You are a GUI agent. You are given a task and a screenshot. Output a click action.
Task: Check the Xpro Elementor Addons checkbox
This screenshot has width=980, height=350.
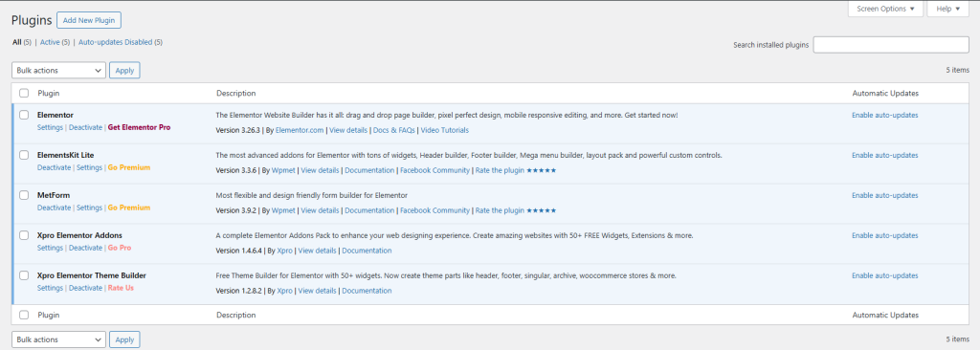[24, 235]
